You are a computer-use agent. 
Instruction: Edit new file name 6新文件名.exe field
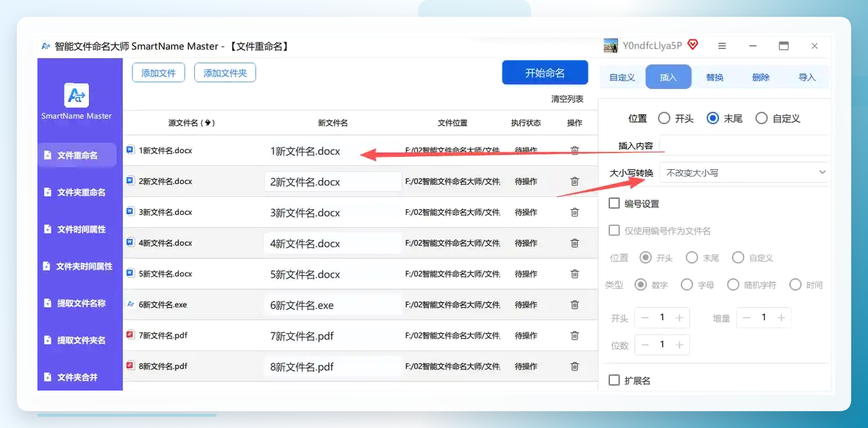click(333, 305)
